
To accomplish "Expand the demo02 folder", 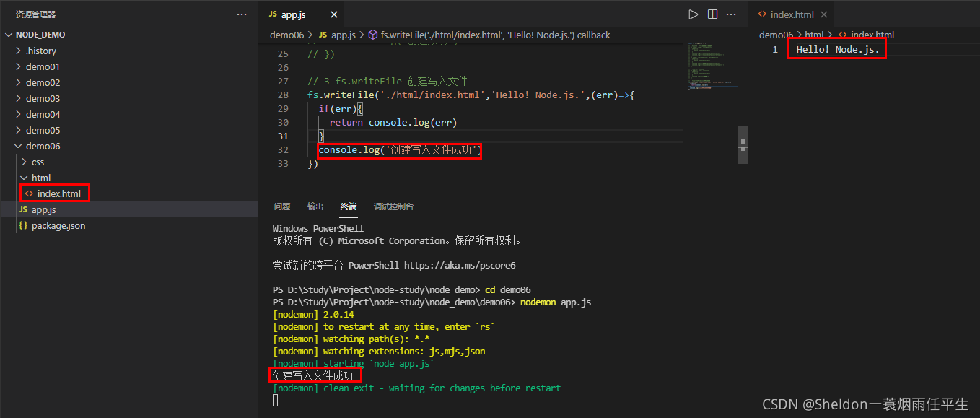I will tap(19, 82).
